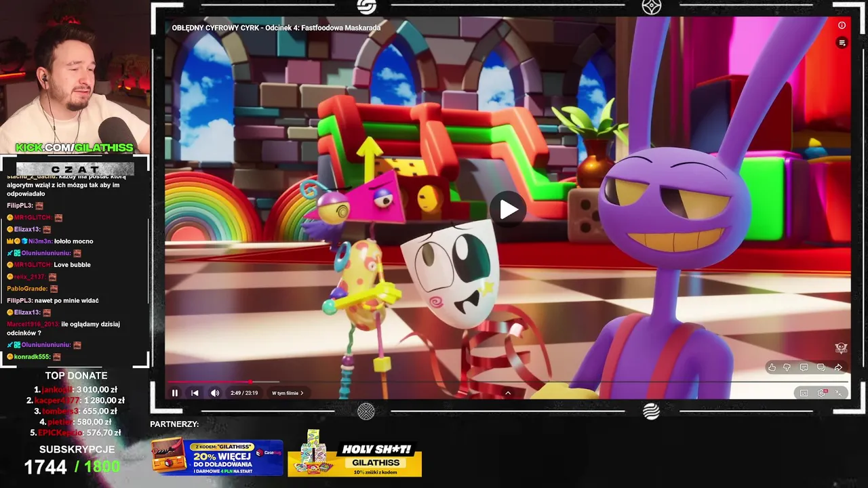Click the channel watermark icon on video
Image resolution: width=868 pixels, height=488 pixels.
(x=841, y=348)
